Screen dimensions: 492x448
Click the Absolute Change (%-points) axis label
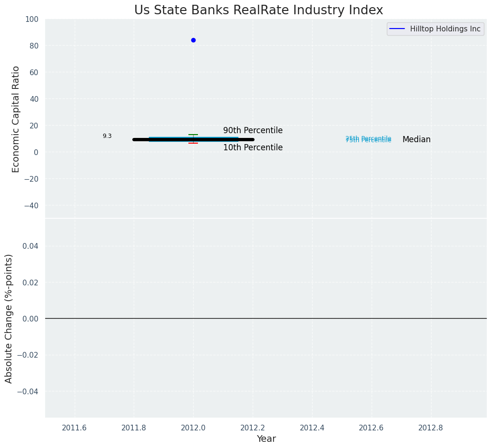(9, 318)
